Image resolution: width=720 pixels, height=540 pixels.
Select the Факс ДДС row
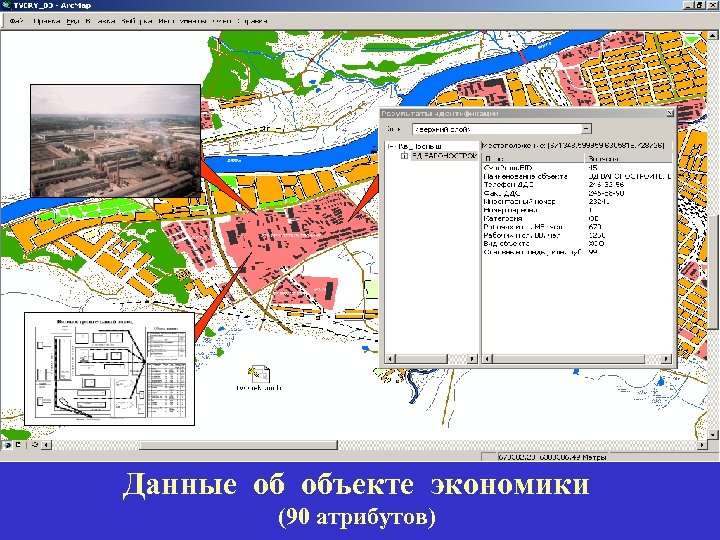click(577, 193)
